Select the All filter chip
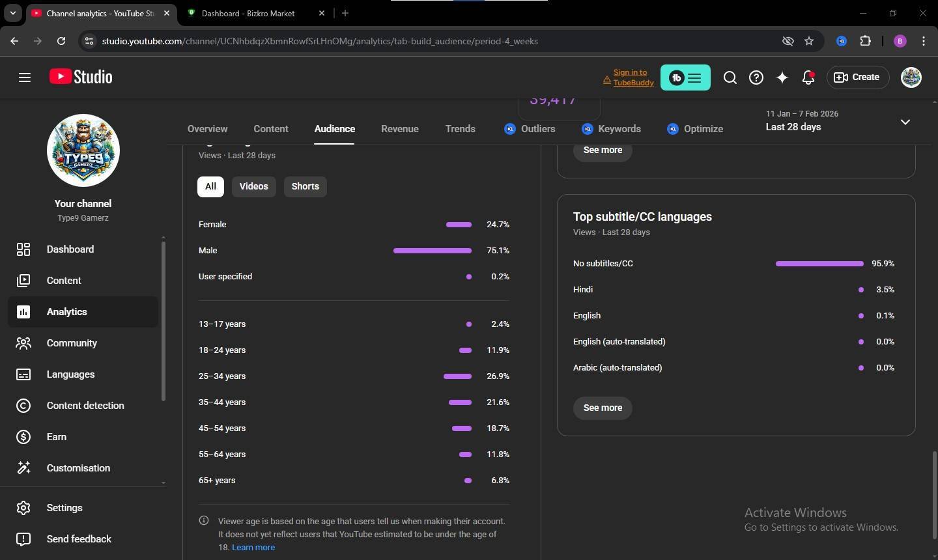 pyautogui.click(x=210, y=186)
